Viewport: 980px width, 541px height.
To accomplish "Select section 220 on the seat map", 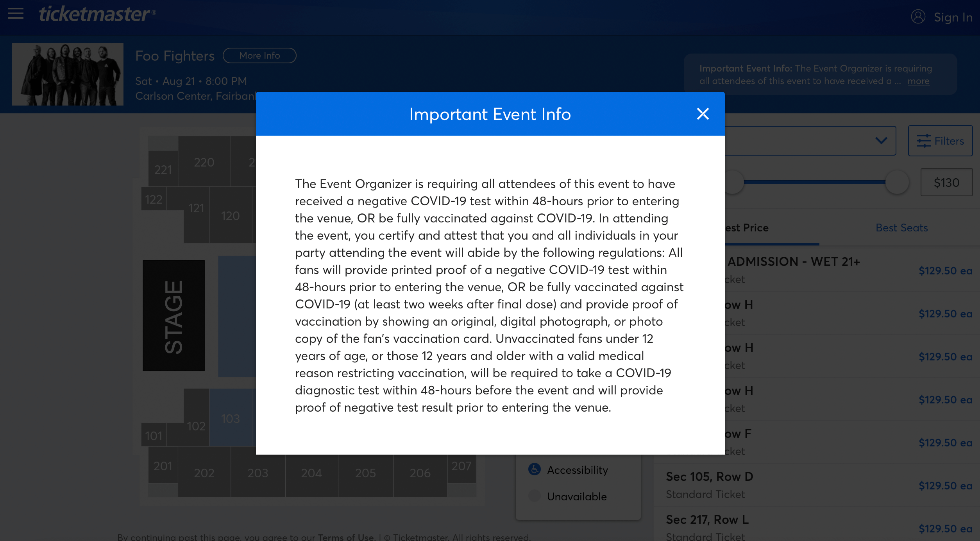I will (x=204, y=162).
